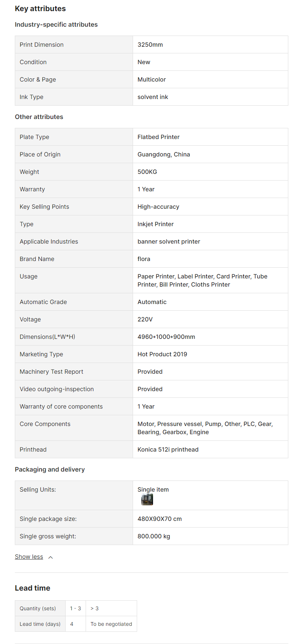305x644 pixels.
Task: Click the "480X90X70 cm" package size value
Action: pos(159,519)
